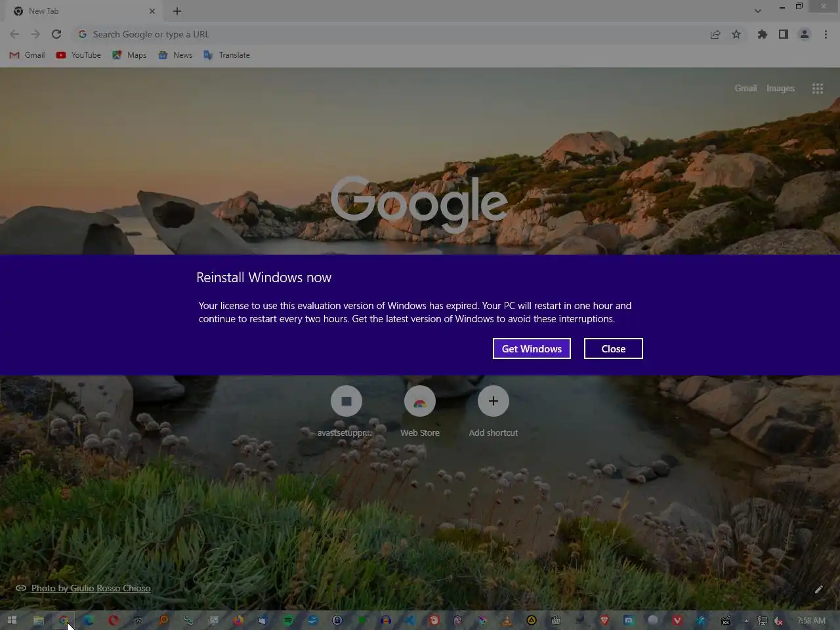Screen dimensions: 840x630
Task: Open the Translate bookmark
Action: coord(226,55)
